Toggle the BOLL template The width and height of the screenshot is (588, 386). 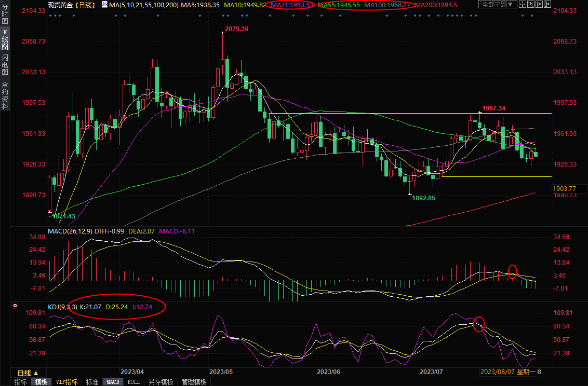[134, 382]
